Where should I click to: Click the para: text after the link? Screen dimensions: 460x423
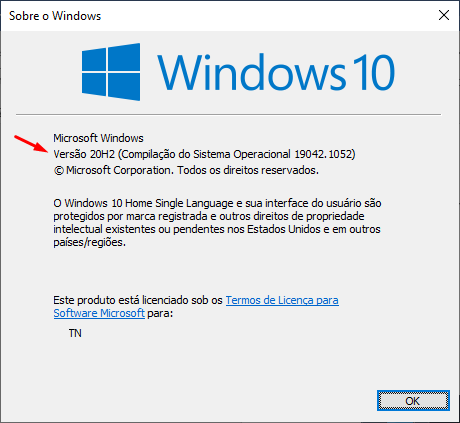[x=160, y=313]
